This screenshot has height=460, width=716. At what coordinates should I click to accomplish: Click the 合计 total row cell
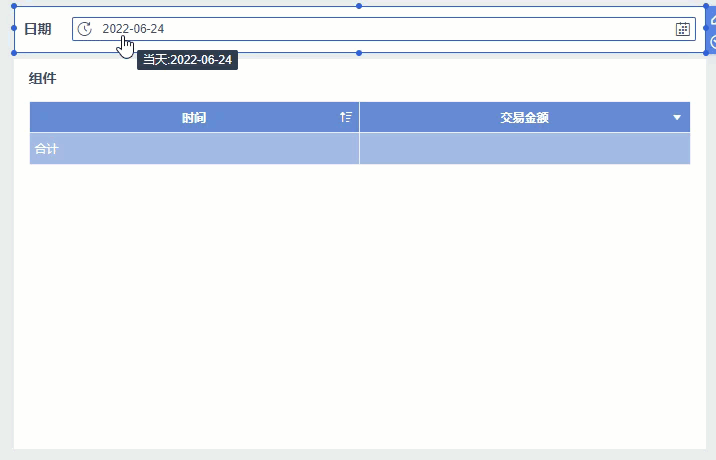pyautogui.click(x=194, y=148)
